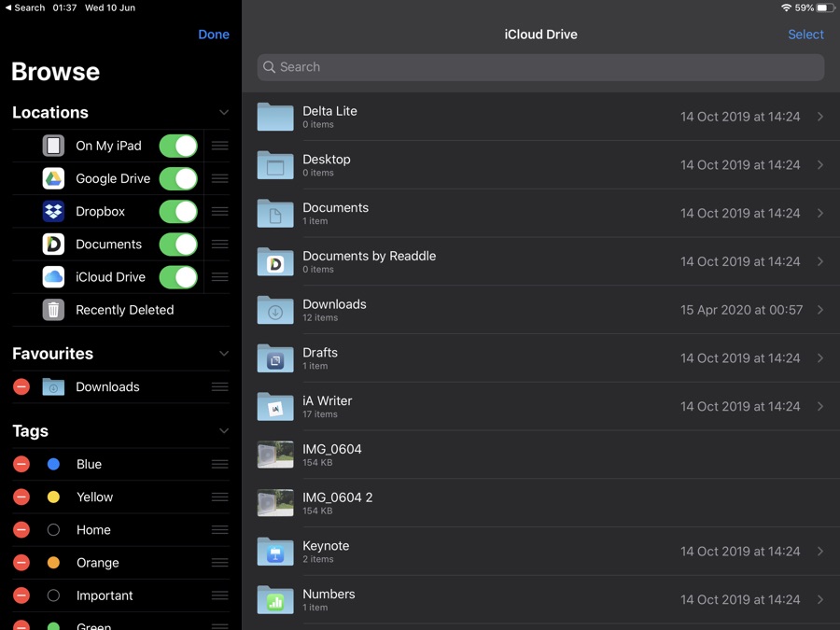This screenshot has width=840, height=630.
Task: Open Downloads via its row chevron
Action: point(820,310)
